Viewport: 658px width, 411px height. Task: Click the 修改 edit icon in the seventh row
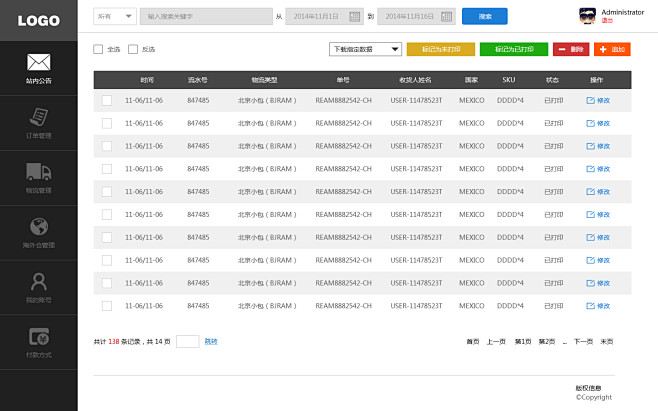tap(590, 237)
